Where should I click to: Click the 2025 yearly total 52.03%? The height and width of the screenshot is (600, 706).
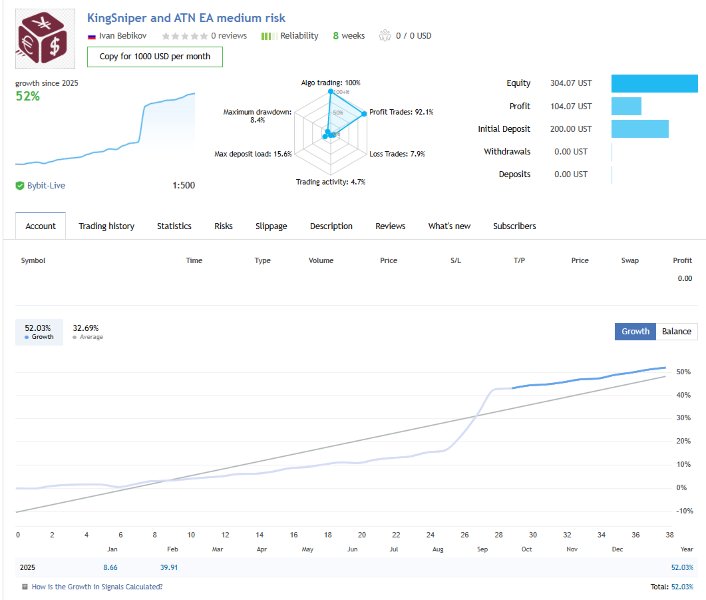pyautogui.click(x=682, y=568)
